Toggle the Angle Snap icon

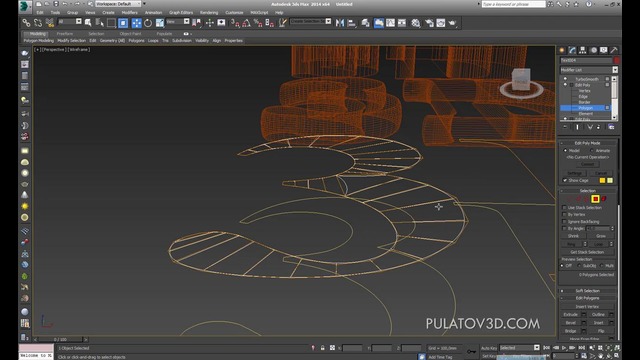[247, 23]
